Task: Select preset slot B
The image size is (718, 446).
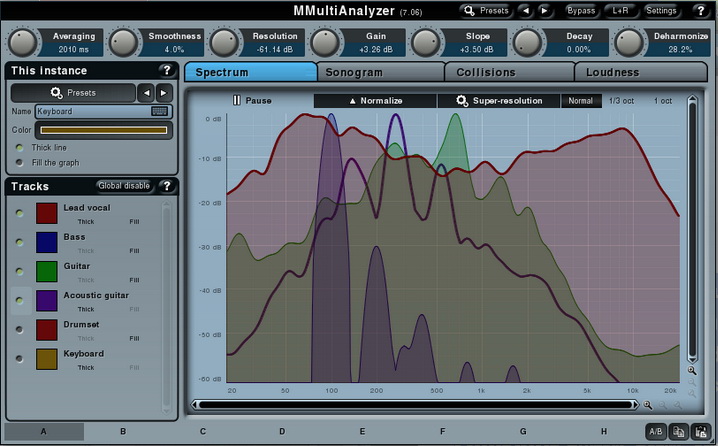Action: (x=123, y=431)
